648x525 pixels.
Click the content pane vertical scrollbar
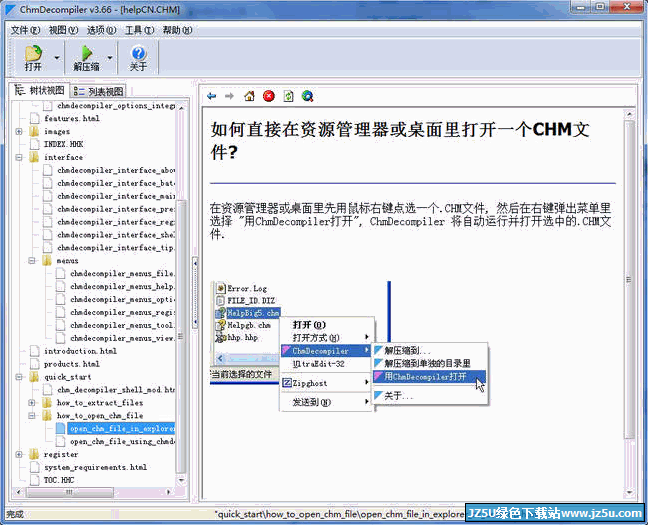coord(629,280)
